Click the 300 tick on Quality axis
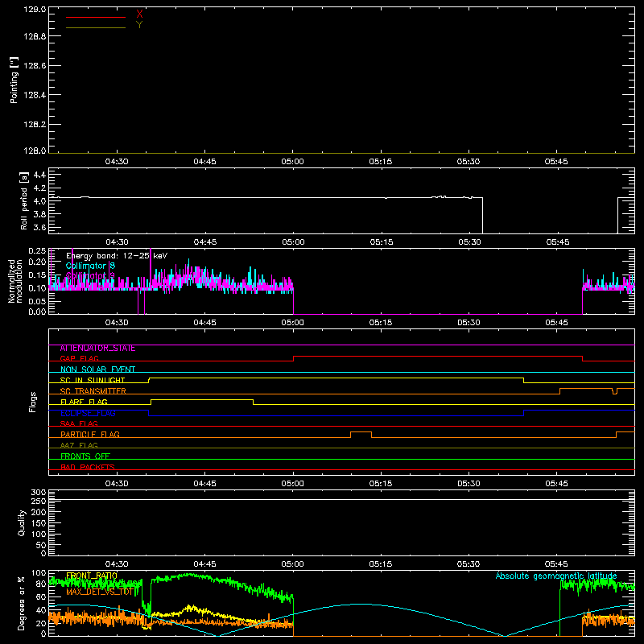644x644 pixels. coord(39,493)
